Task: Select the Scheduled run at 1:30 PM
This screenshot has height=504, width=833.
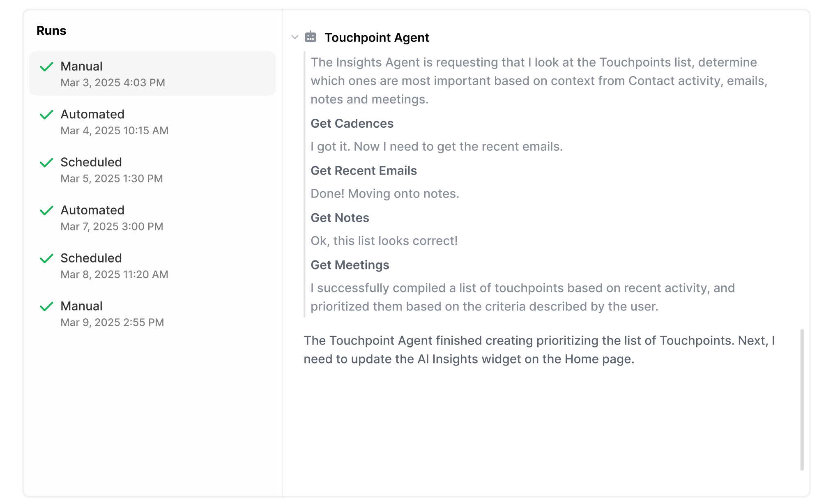Action: pos(152,170)
